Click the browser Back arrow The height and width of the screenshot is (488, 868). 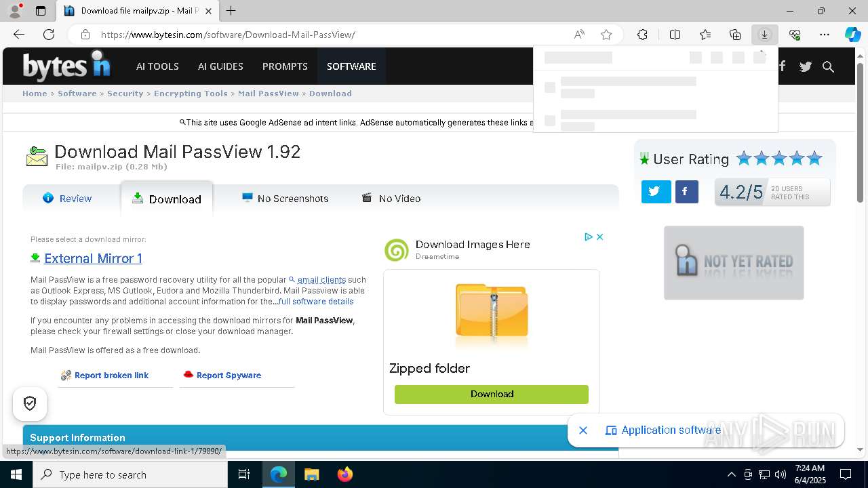(x=19, y=35)
